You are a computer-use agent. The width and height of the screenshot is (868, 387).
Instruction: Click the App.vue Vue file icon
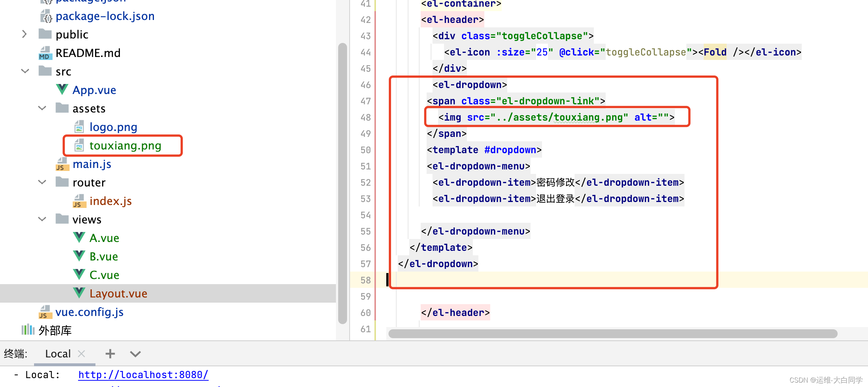tap(62, 90)
